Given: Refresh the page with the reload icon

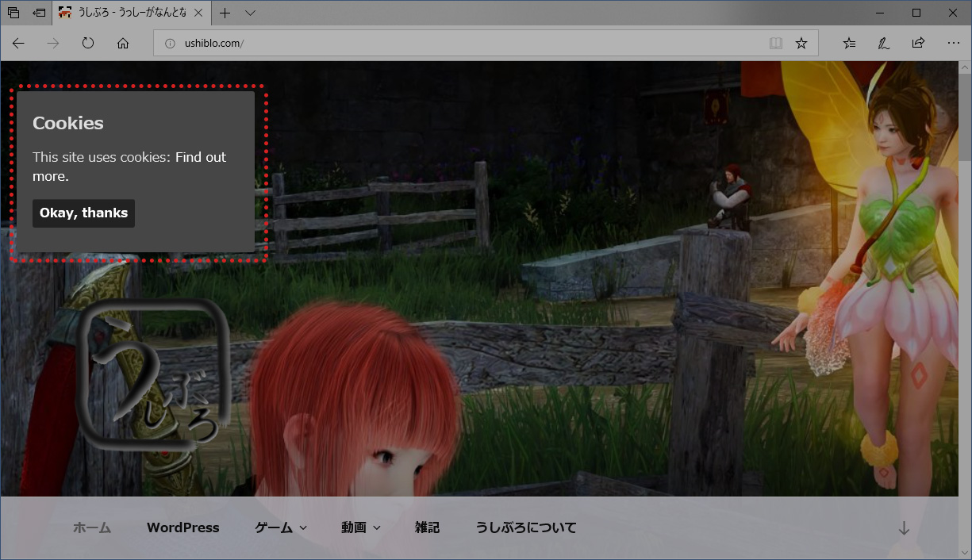Looking at the screenshot, I should (x=88, y=43).
